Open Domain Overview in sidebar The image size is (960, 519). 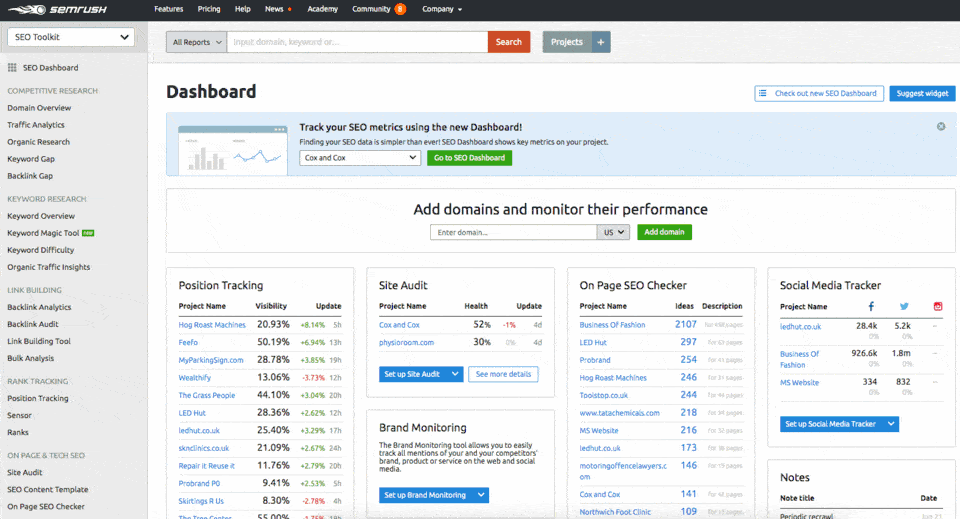click(39, 108)
